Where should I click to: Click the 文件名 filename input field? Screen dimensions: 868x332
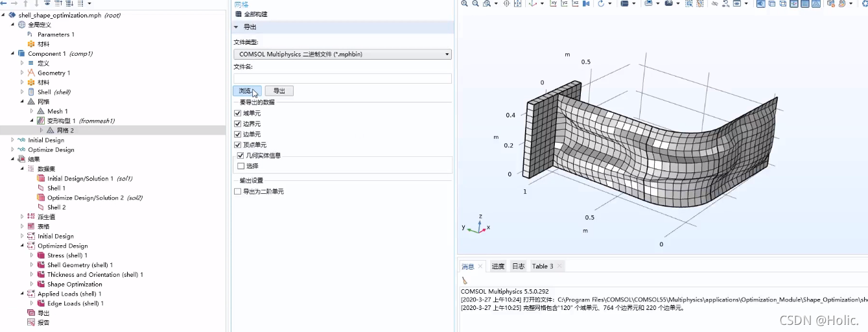pyautogui.click(x=342, y=78)
